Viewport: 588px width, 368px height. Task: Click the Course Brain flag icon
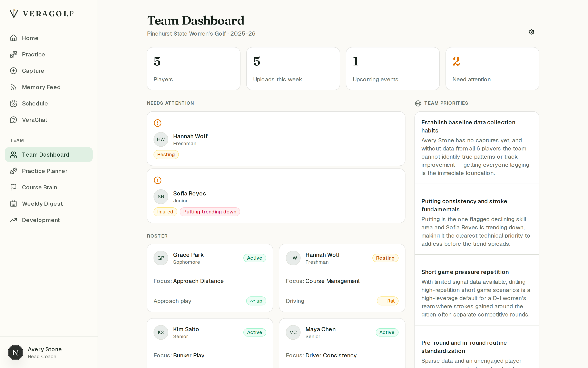click(x=14, y=187)
